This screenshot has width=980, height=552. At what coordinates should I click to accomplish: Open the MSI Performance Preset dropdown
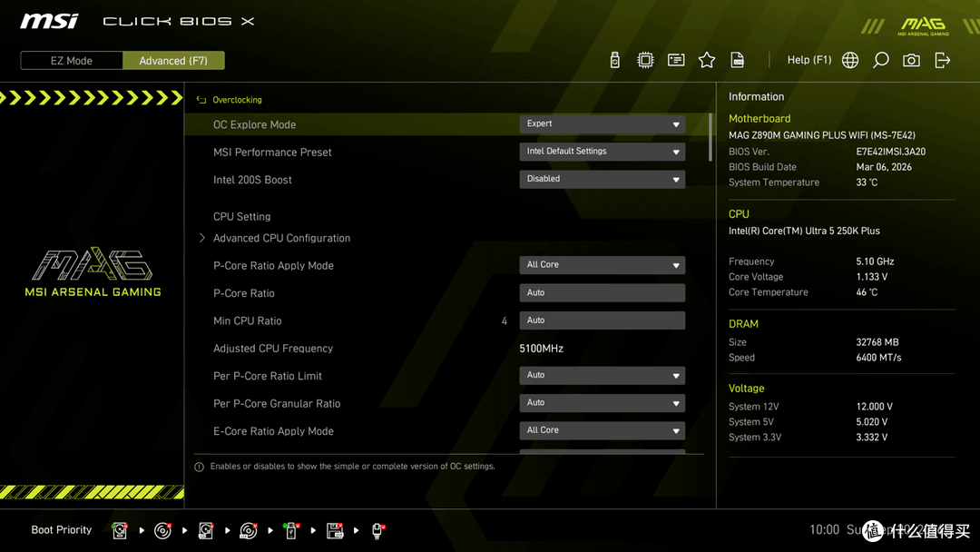pyautogui.click(x=602, y=152)
